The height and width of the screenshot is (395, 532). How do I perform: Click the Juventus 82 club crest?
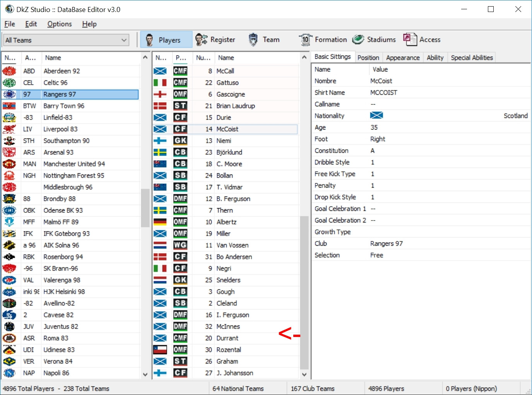[9, 326]
